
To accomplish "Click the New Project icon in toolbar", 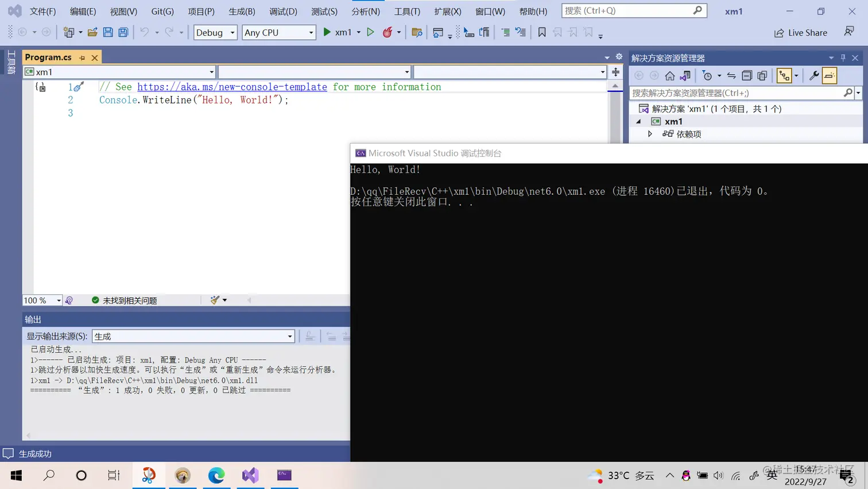I will 69,33.
